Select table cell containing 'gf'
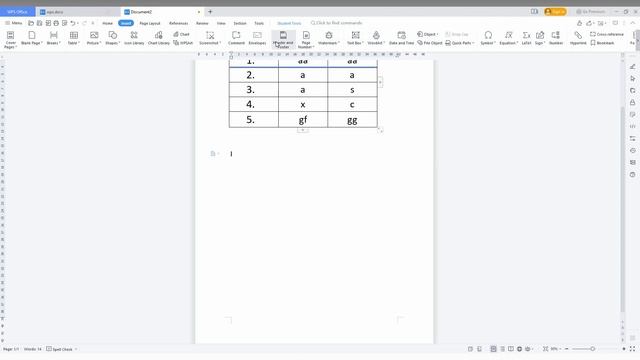The height and width of the screenshot is (360, 640). pos(303,120)
